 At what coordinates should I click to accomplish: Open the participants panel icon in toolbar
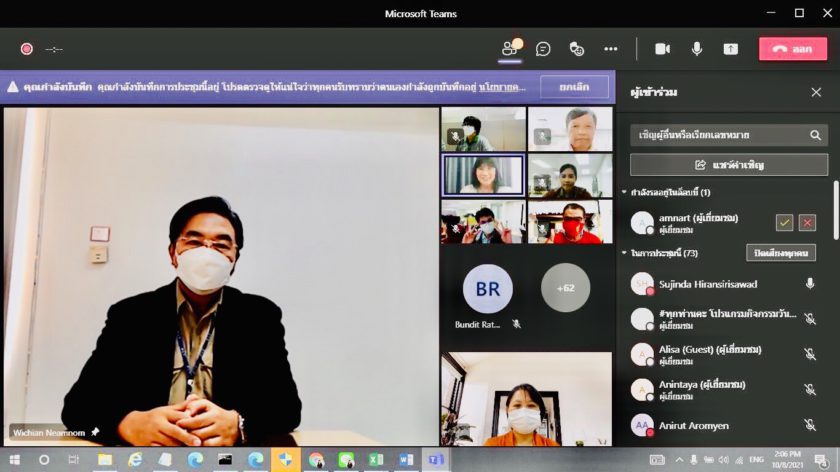(x=510, y=48)
